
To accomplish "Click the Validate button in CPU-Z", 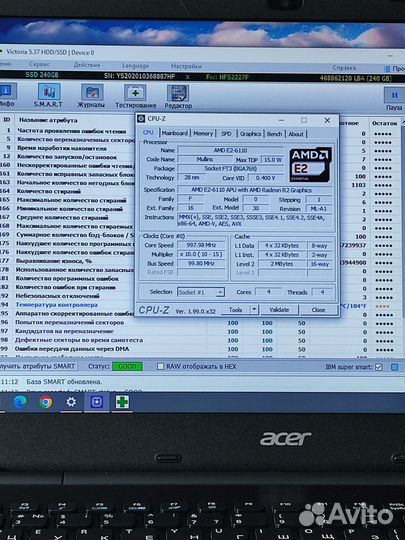I will pos(279,310).
